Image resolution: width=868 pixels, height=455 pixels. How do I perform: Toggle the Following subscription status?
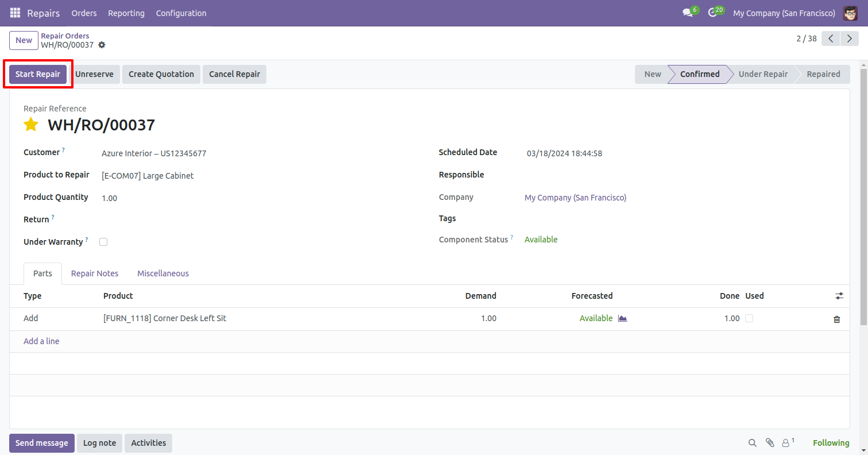tap(831, 443)
